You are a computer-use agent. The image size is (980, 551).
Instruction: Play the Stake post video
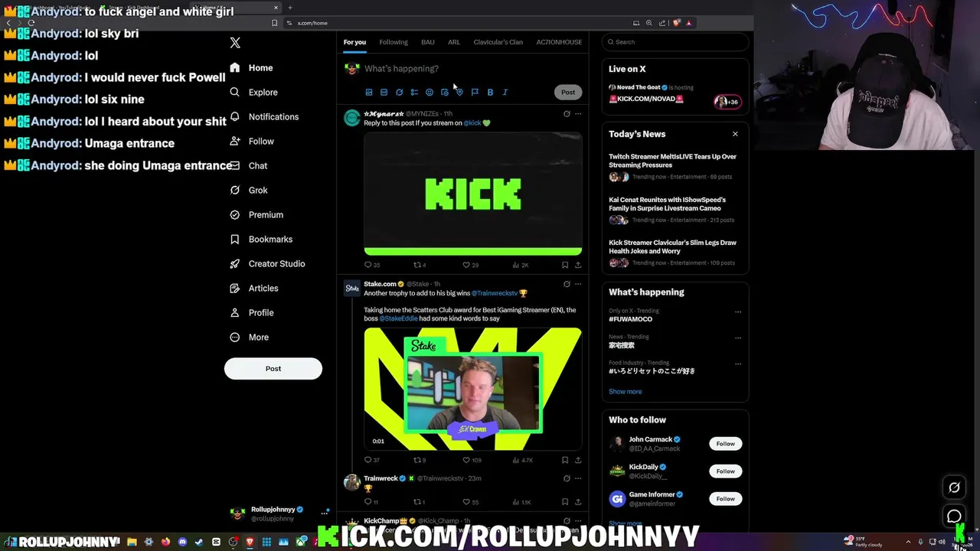(473, 389)
